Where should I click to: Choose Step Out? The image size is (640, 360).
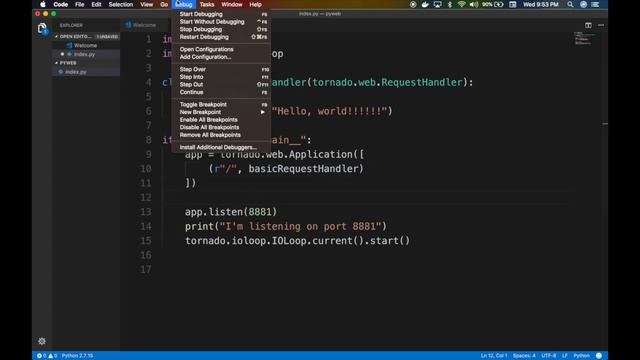(221, 84)
